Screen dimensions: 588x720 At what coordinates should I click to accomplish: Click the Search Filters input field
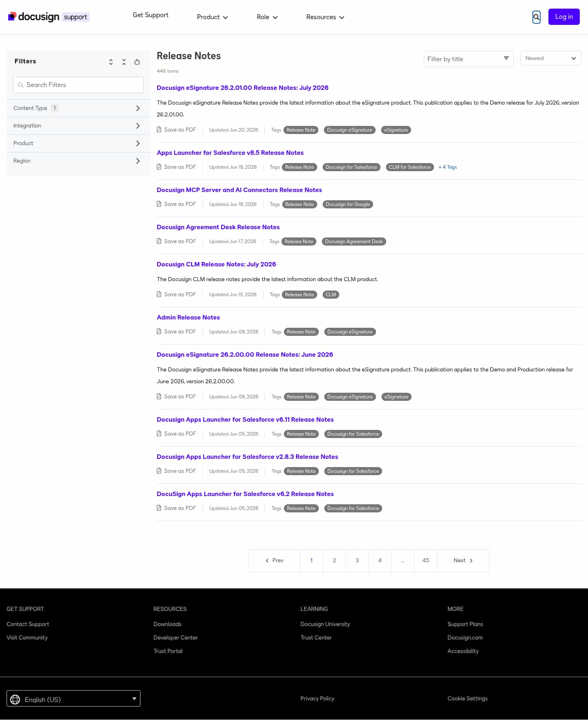78,85
